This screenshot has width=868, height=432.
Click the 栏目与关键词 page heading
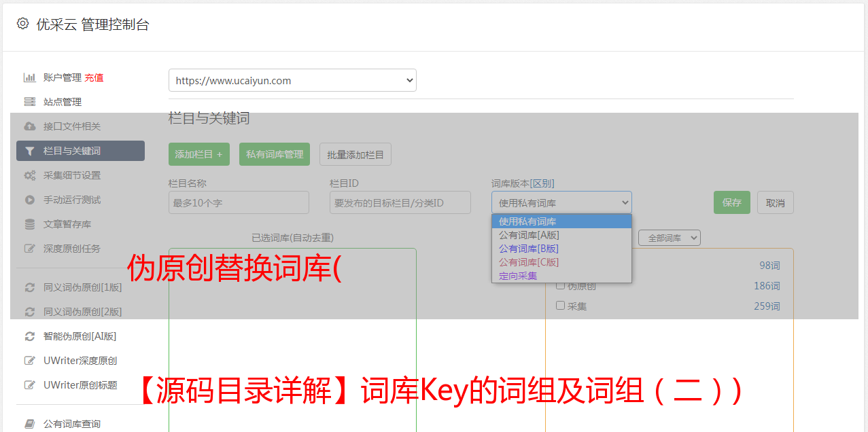click(209, 118)
